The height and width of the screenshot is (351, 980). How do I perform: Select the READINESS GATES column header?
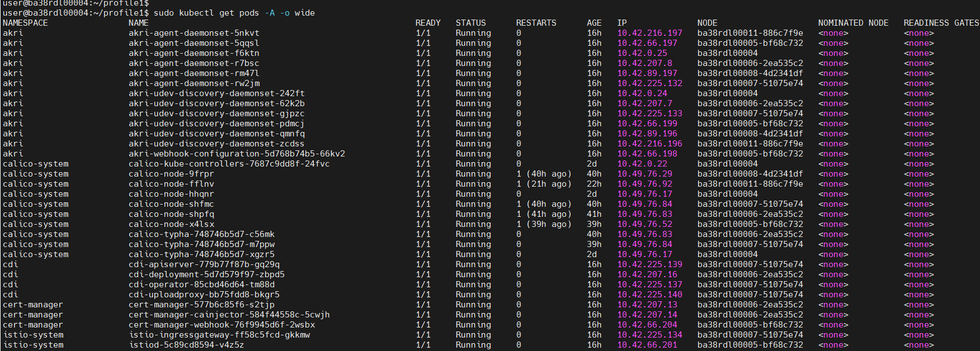pos(941,23)
